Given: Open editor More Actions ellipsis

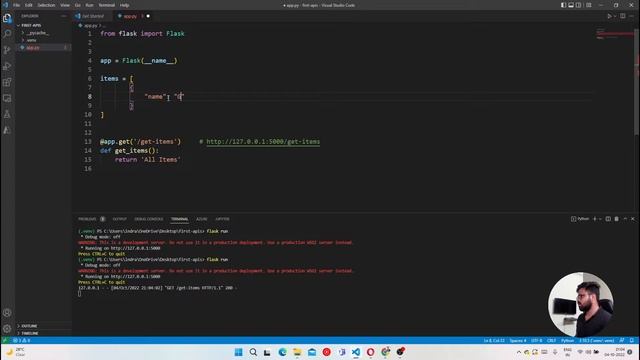Looking at the screenshot, I should click(631, 16).
